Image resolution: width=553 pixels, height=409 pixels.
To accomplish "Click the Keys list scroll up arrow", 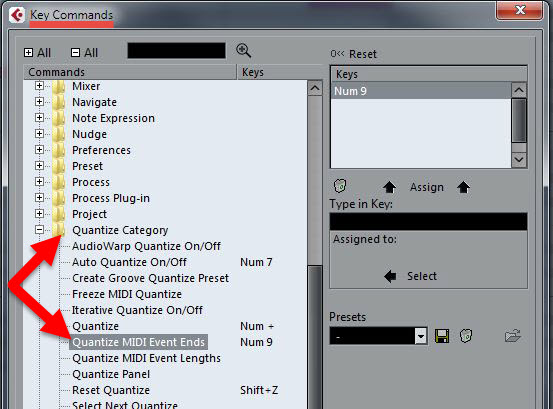I will (519, 90).
